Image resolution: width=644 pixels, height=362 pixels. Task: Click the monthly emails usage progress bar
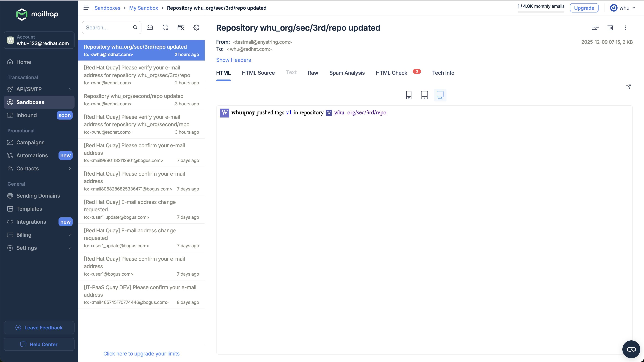[541, 12]
